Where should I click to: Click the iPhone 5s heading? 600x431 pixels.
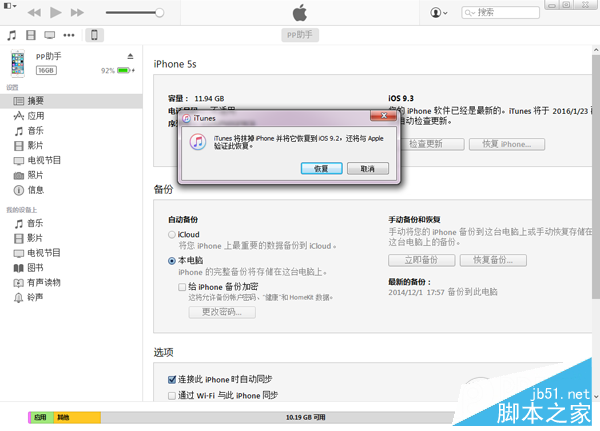tap(175, 64)
